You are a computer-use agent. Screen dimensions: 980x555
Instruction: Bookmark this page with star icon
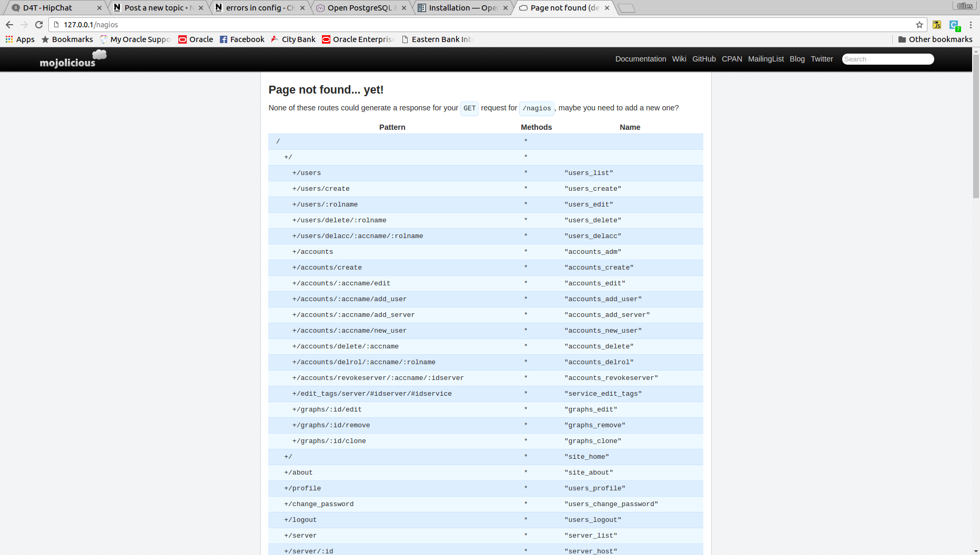[x=919, y=25]
